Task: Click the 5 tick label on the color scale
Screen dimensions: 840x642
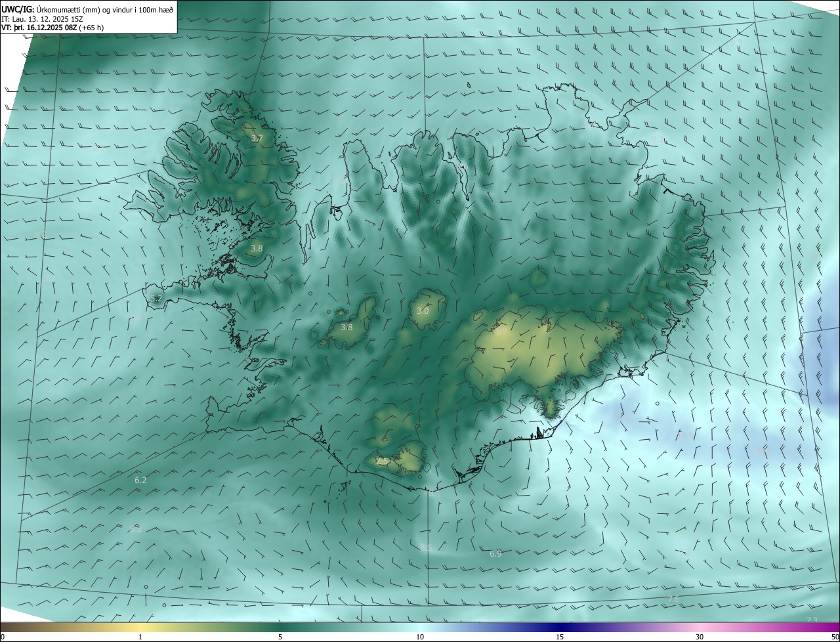Action: [280, 637]
